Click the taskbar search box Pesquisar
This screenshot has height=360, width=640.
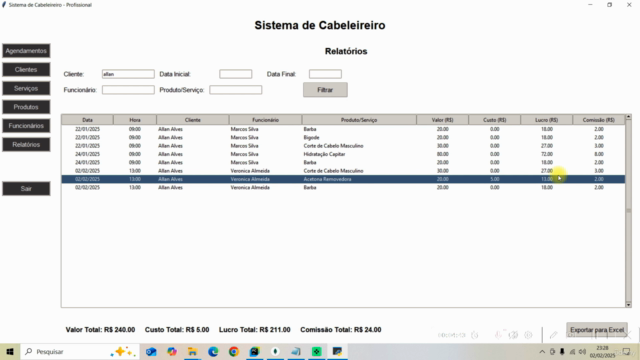pyautogui.click(x=80, y=351)
